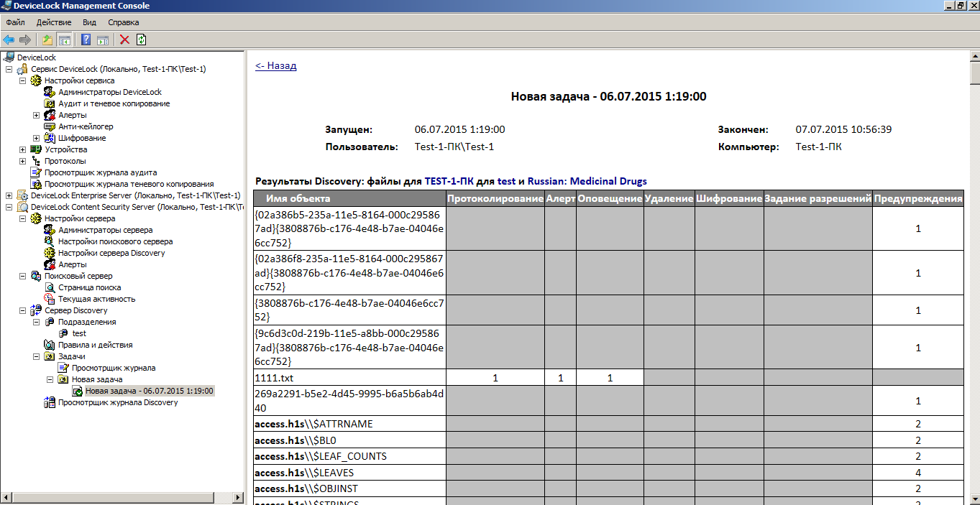
Task: Select the 'test' unit under Подразделения
Action: coord(79,333)
